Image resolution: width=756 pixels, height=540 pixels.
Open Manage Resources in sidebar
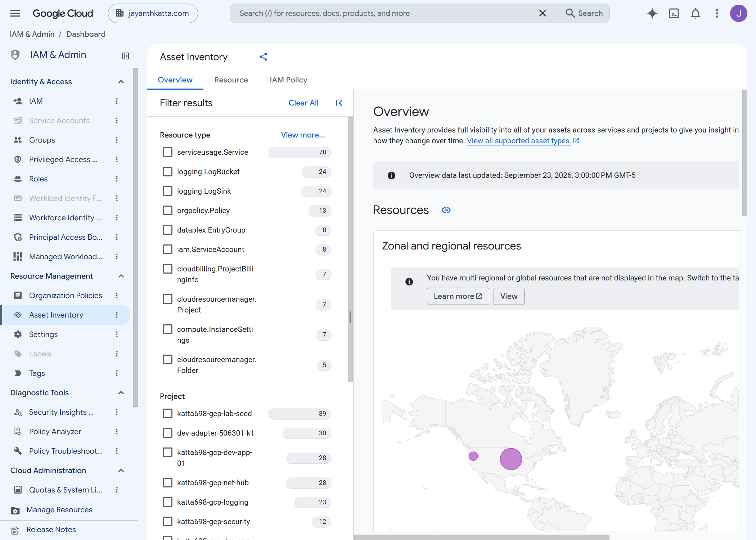point(59,510)
